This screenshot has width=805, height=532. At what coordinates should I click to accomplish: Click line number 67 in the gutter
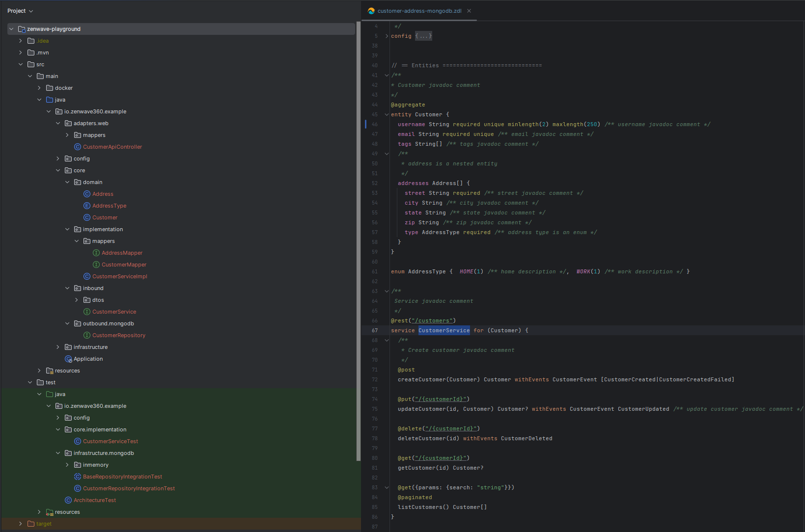375,330
